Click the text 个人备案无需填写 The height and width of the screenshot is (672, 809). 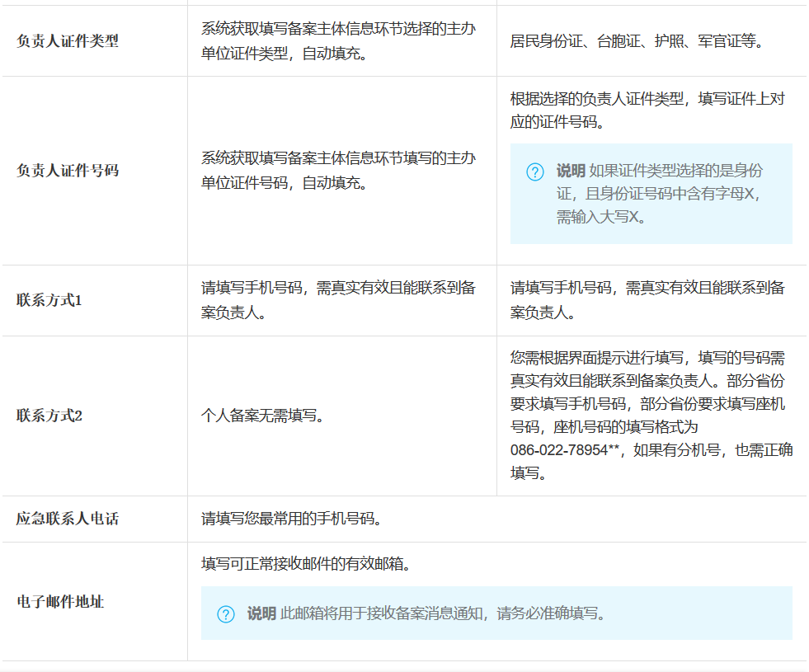(262, 416)
